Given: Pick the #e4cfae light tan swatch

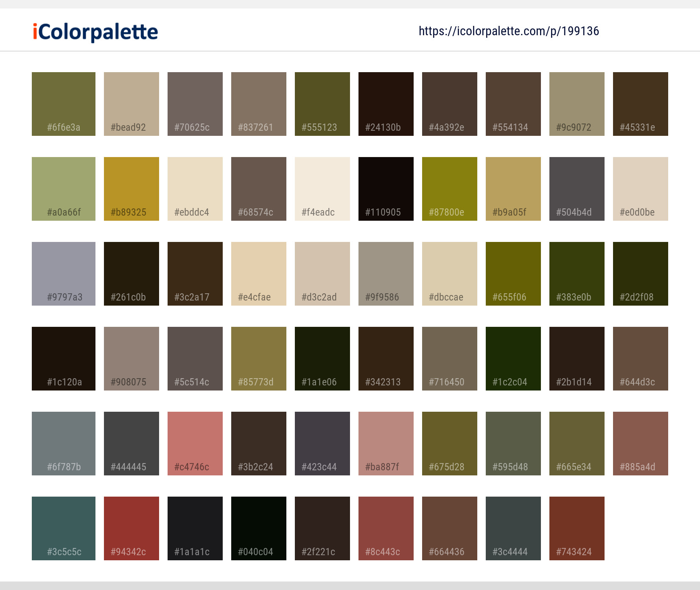Looking at the screenshot, I should point(259,274).
